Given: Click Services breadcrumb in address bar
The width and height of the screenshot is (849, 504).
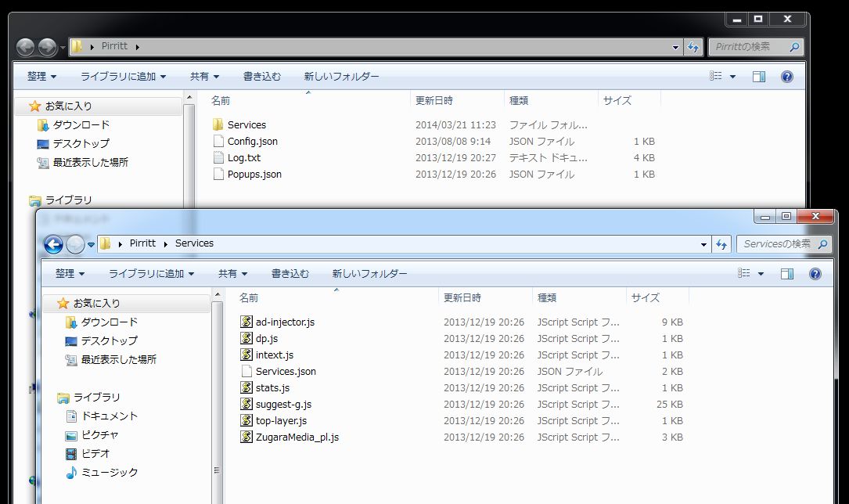Looking at the screenshot, I should tap(194, 243).
